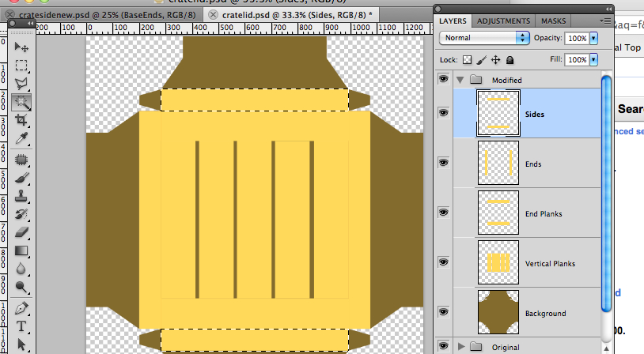Select the Dodge tool
This screenshot has width=644, height=354.
(x=21, y=287)
